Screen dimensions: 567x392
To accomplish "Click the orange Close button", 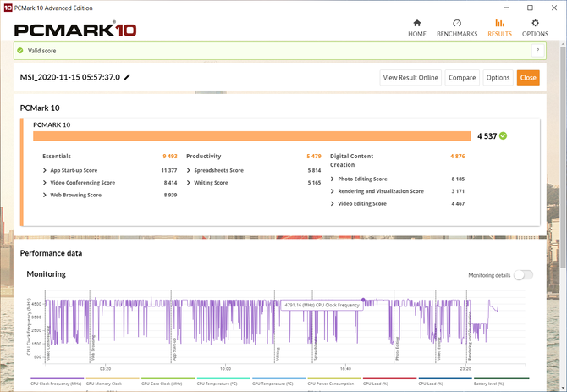I will point(528,78).
